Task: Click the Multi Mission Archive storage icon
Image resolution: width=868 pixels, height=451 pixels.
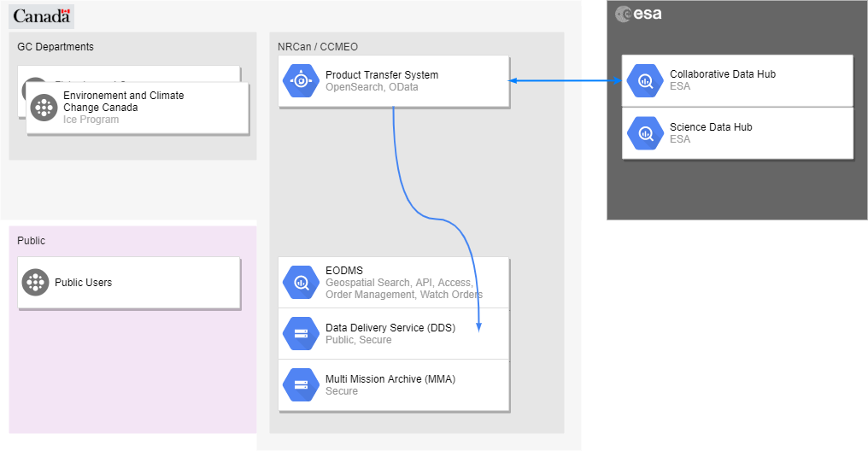Action: (x=301, y=385)
